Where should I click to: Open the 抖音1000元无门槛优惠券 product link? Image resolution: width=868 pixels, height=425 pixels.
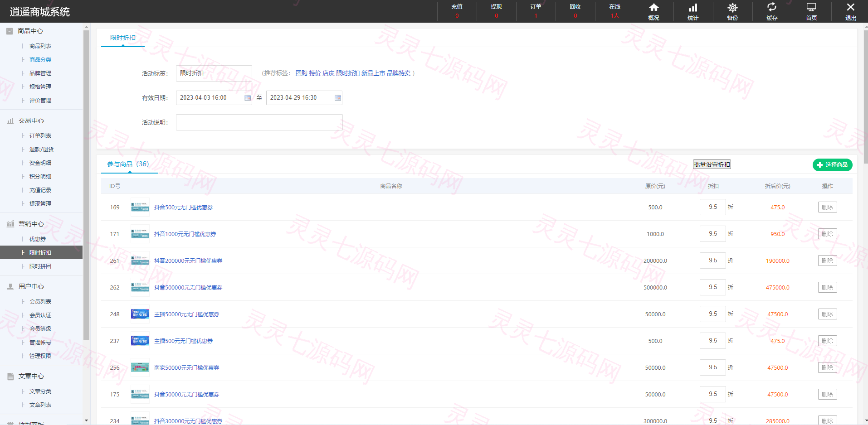pos(185,234)
